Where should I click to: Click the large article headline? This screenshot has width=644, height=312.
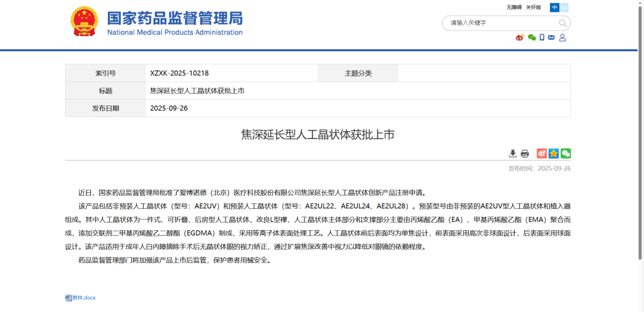[317, 134]
